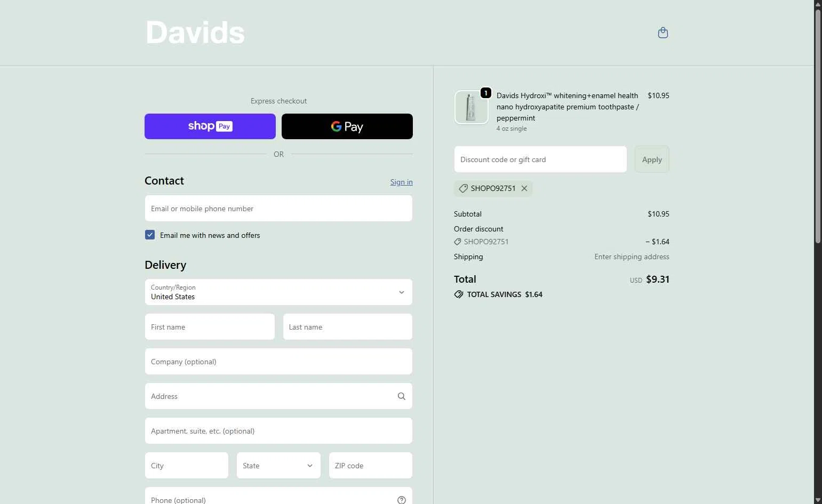
Task: Click the Davids store logo
Action: 195,33
